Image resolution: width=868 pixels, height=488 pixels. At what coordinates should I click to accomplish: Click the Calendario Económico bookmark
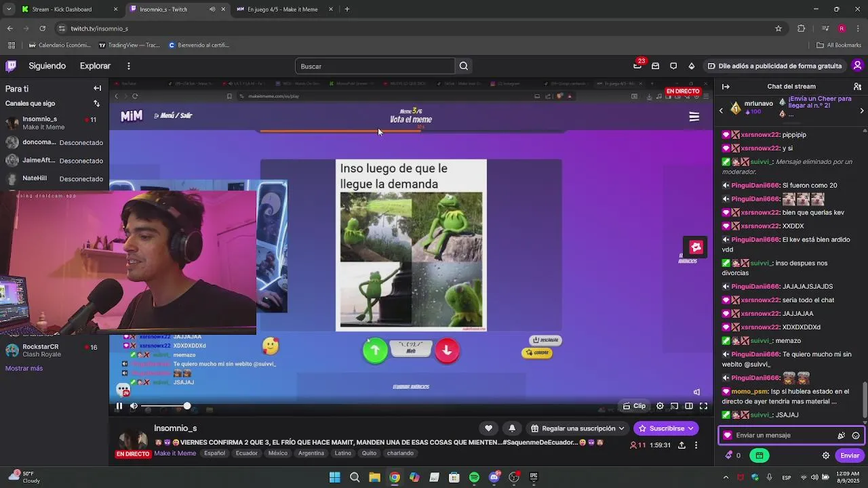tap(59, 45)
